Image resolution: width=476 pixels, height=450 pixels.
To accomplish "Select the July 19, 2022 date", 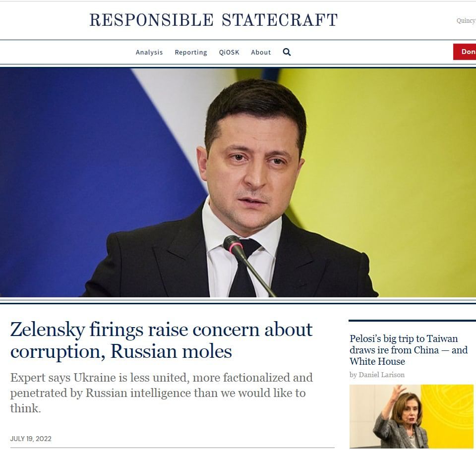I will click(31, 439).
